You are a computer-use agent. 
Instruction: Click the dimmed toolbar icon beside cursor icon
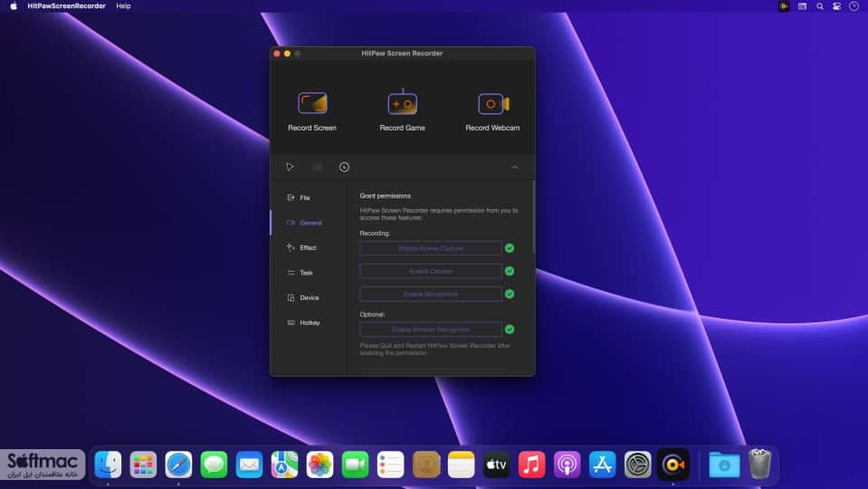(317, 168)
